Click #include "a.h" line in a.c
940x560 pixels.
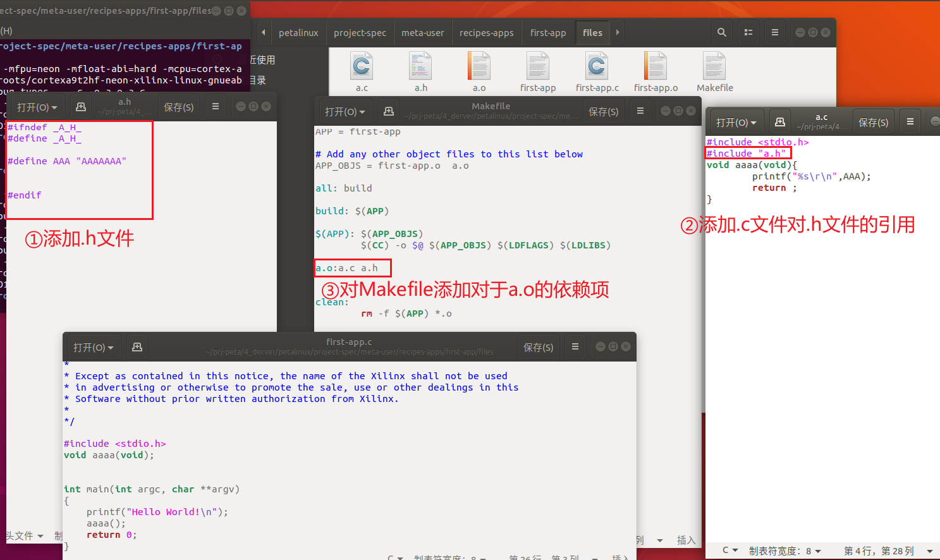[746, 154]
